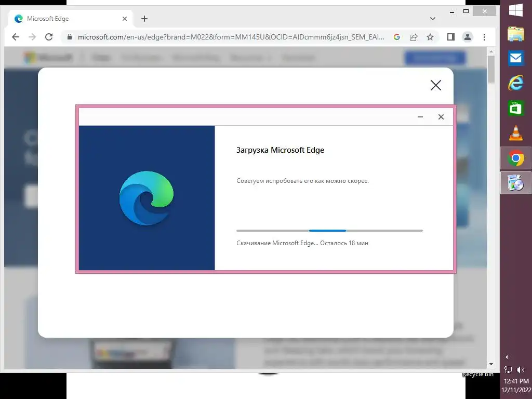Image resolution: width=532 pixels, height=399 pixels.
Task: Close the Microsoft Edge tab
Action: coord(125,19)
